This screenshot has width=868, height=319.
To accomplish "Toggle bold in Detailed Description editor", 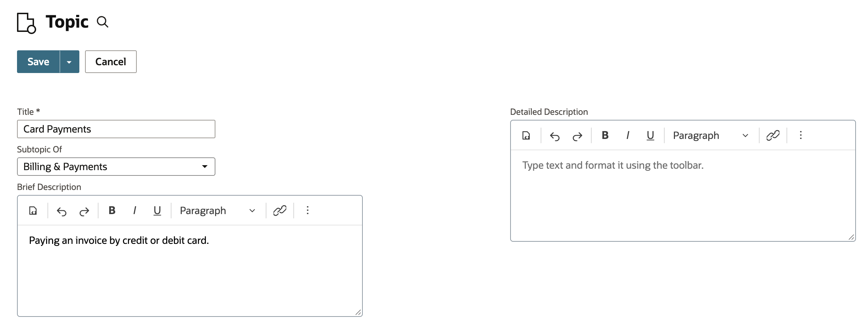I will [605, 135].
